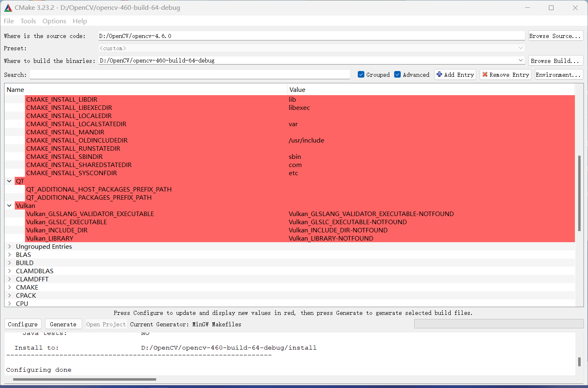Open the Tools menu
588x388 pixels.
point(28,21)
